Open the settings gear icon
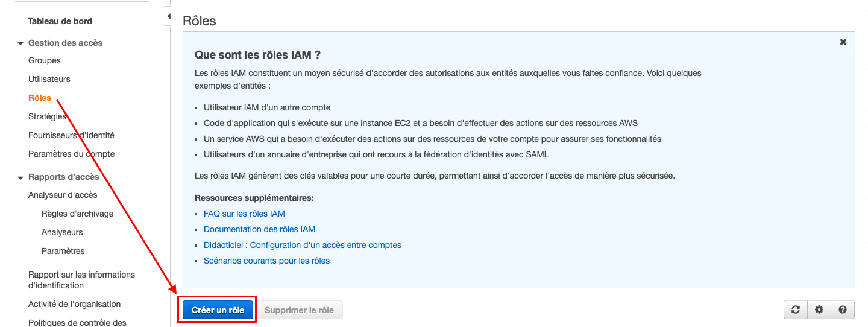 [819, 310]
